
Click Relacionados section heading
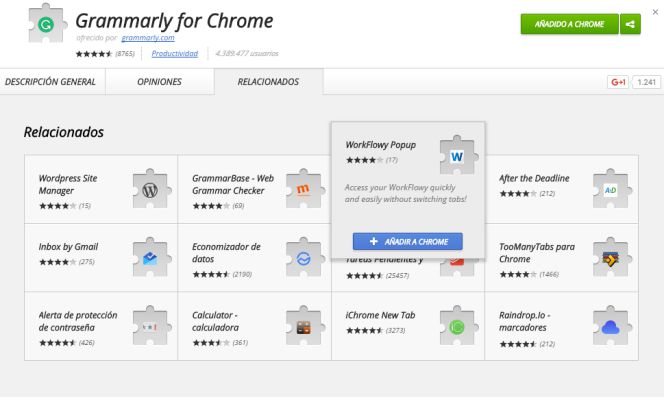[64, 132]
